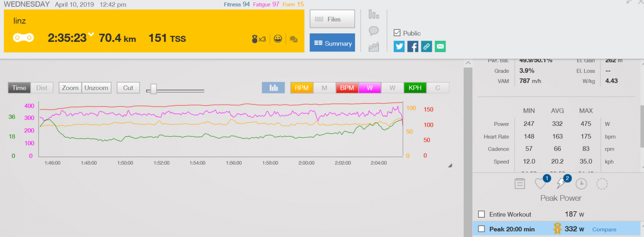The width and height of the screenshot is (644, 237).
Task: Click the graph smoothing slider handle
Action: (x=153, y=89)
